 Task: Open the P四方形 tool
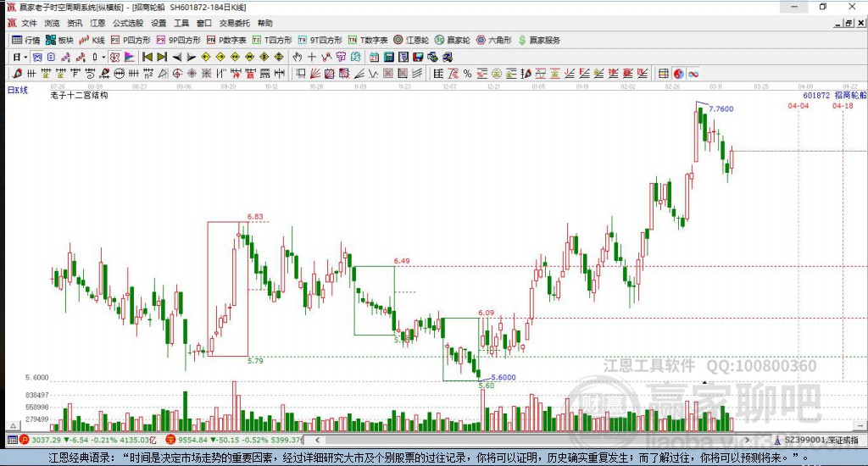click(x=131, y=40)
